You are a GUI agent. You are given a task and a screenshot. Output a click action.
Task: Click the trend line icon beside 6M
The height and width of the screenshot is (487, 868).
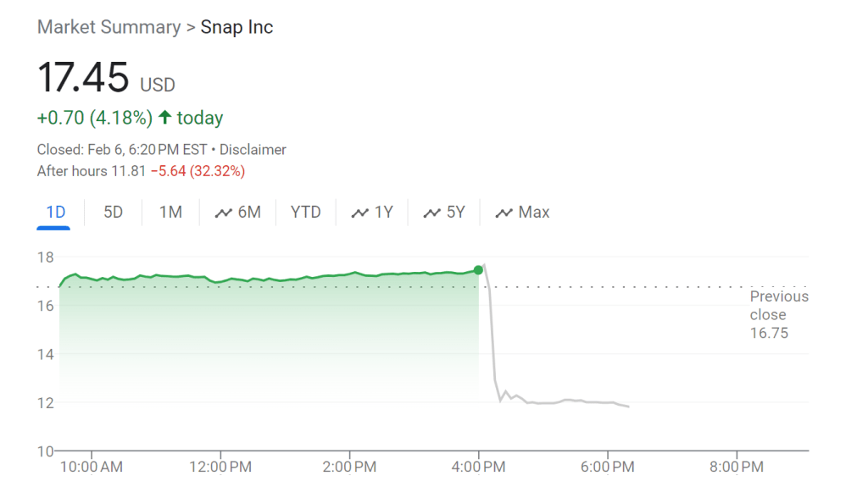[224, 213]
